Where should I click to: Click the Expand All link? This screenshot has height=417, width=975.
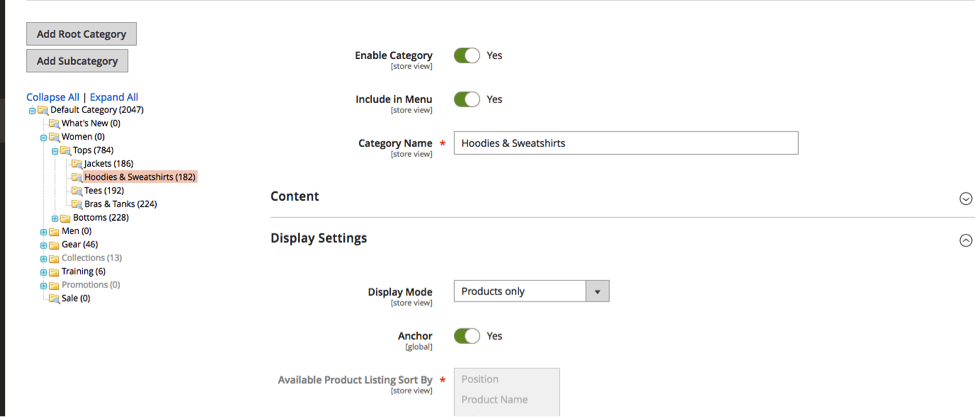click(114, 97)
